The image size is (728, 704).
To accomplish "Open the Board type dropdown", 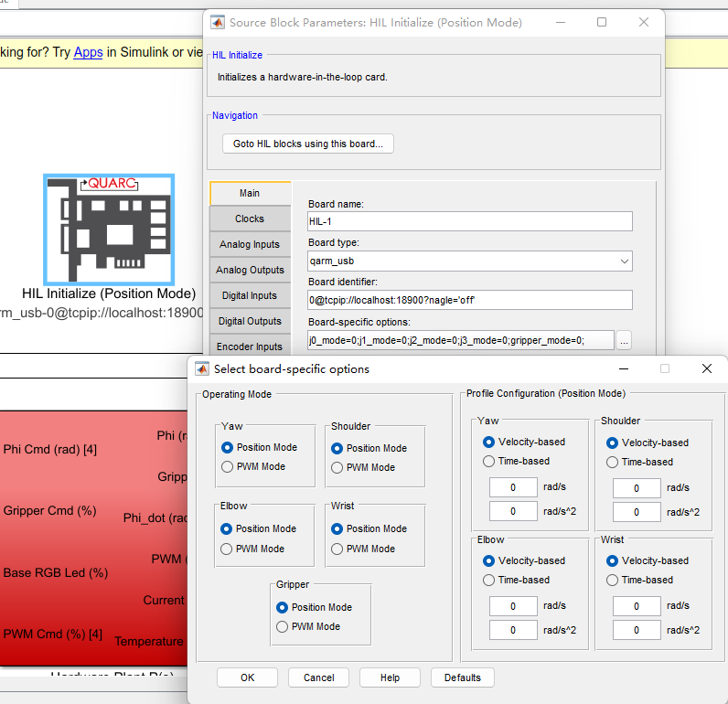I will [x=470, y=261].
